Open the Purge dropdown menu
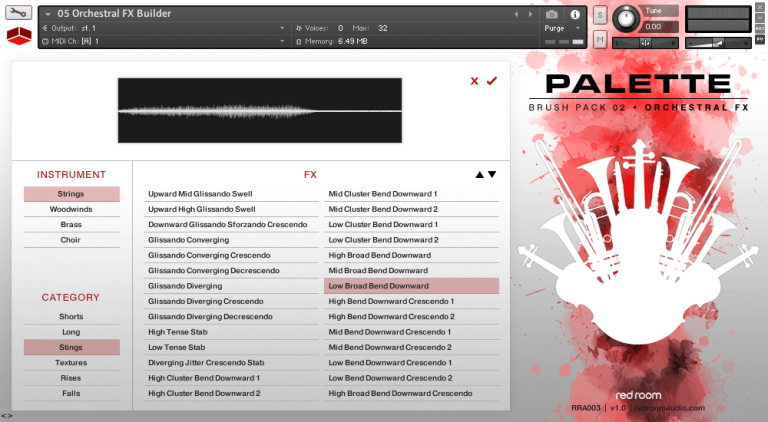Viewport: 768px width, 422px height. pos(562,28)
